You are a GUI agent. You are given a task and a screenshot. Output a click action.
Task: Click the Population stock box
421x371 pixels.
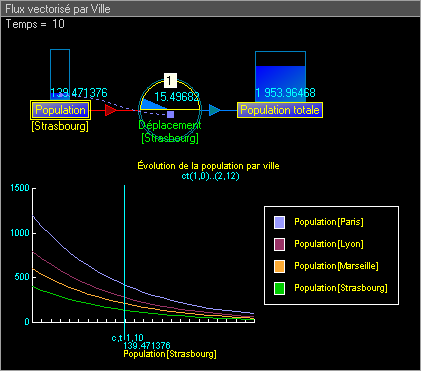pyautogui.click(x=60, y=110)
